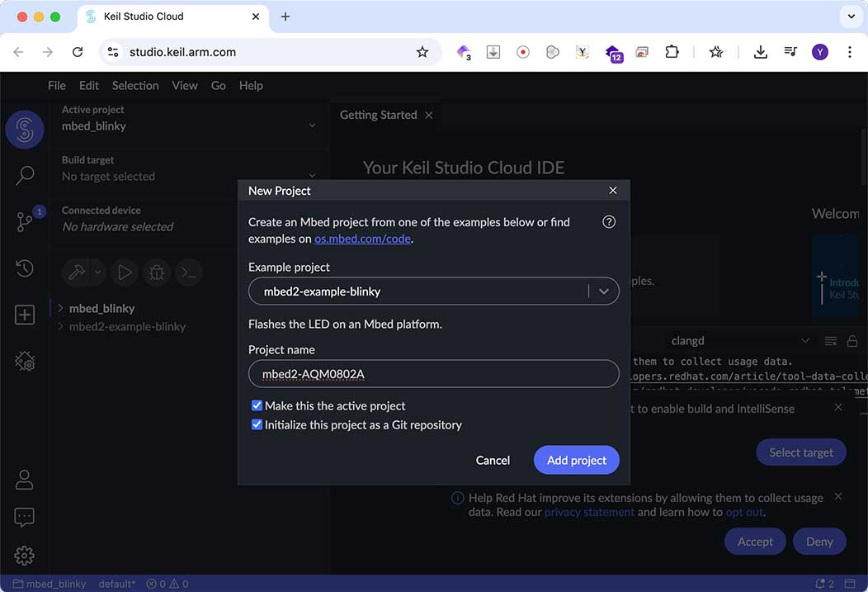The image size is (868, 592).
Task: Open the Manage settings gear icon
Action: [25, 555]
